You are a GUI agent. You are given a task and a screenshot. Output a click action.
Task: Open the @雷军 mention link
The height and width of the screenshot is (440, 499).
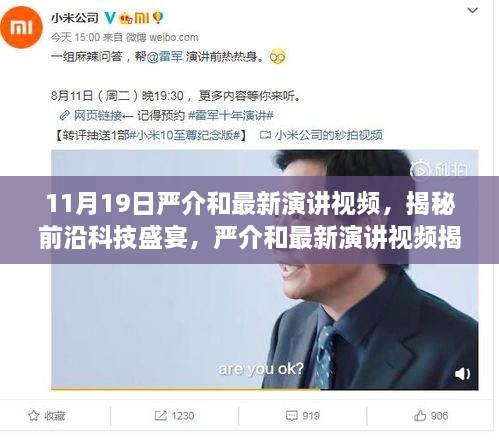[x=165, y=57]
